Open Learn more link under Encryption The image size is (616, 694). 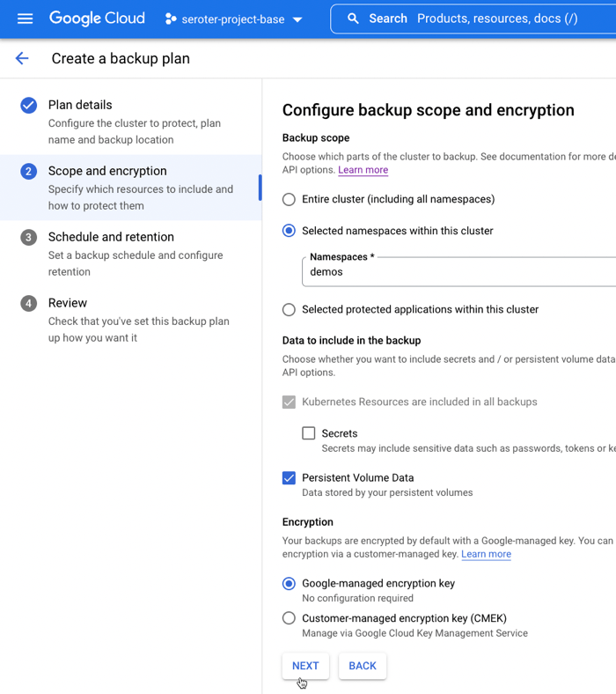[x=486, y=554]
